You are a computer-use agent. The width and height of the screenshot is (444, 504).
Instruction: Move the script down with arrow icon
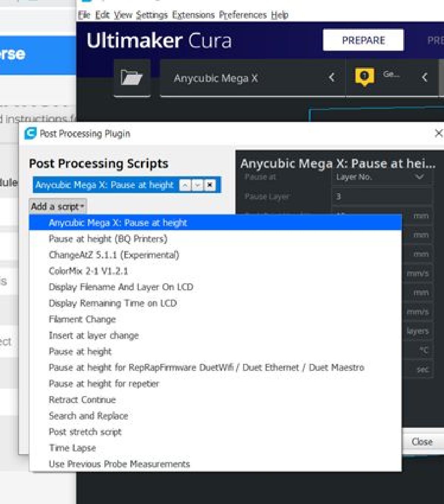[198, 185]
